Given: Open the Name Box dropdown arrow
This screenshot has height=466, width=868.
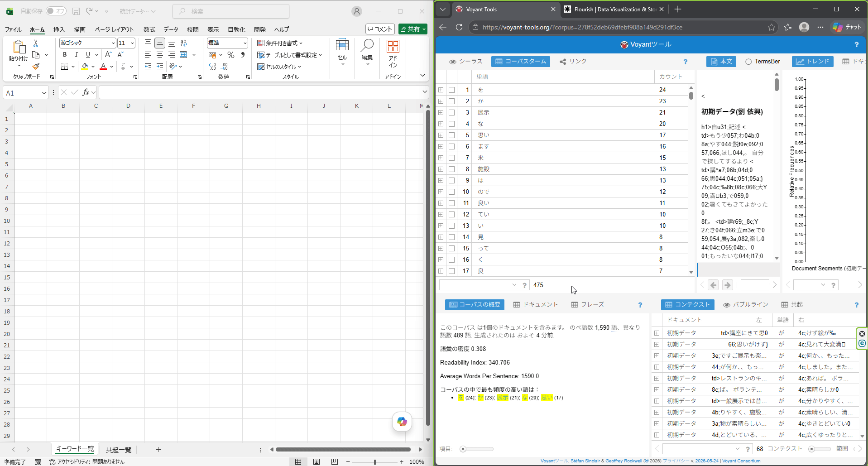Looking at the screenshot, I should click(44, 93).
